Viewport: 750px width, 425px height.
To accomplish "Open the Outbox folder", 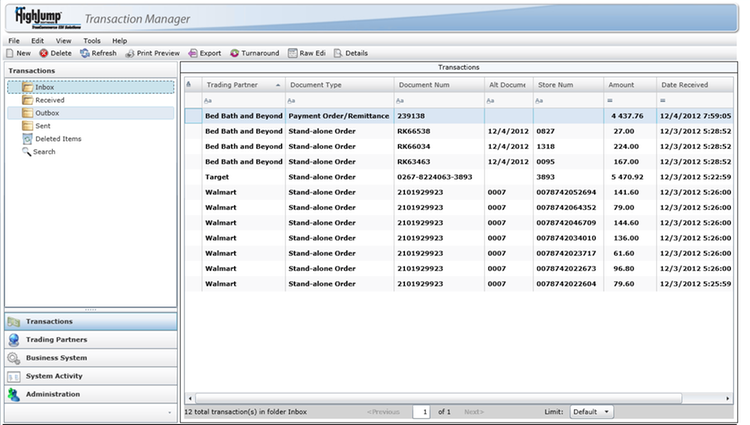I will tap(91, 113).
